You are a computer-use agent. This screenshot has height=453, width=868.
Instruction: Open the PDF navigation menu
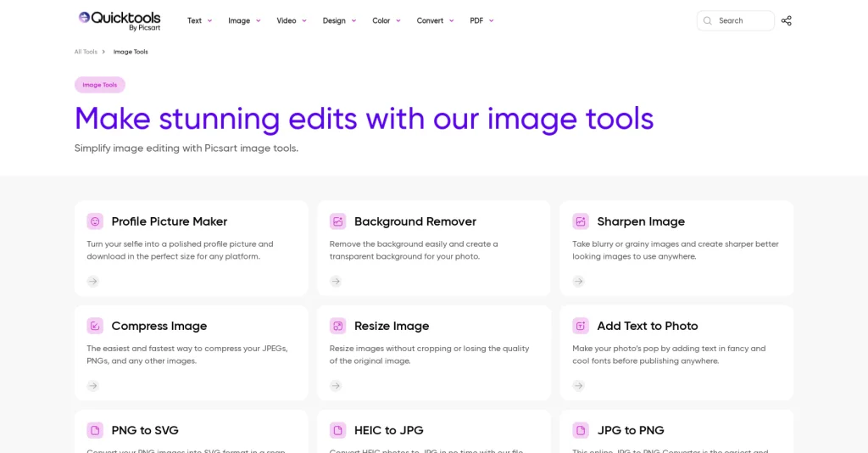click(481, 20)
